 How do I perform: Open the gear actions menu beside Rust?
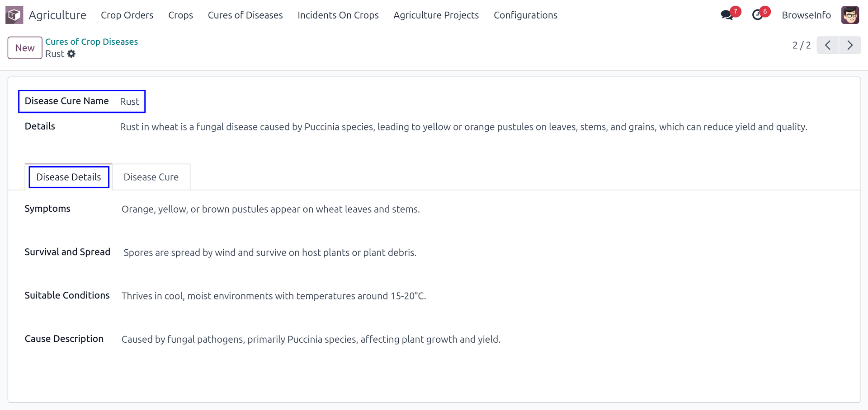tap(71, 54)
